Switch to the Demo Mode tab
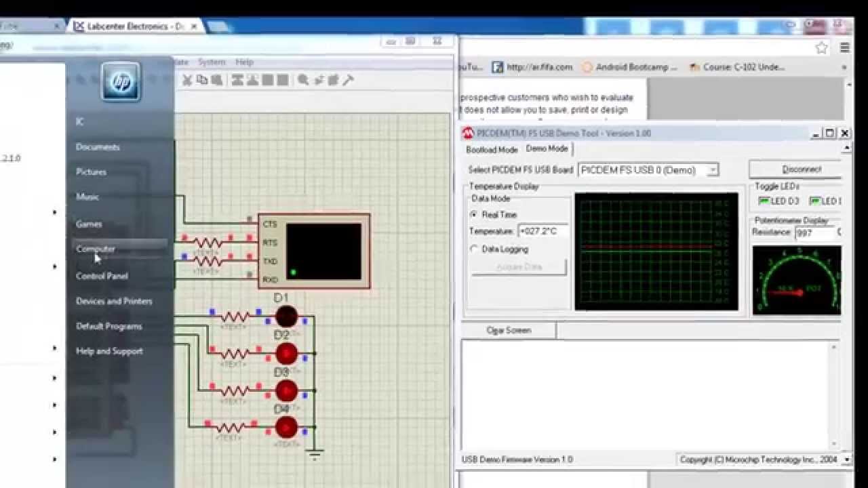The image size is (868, 488). [547, 148]
